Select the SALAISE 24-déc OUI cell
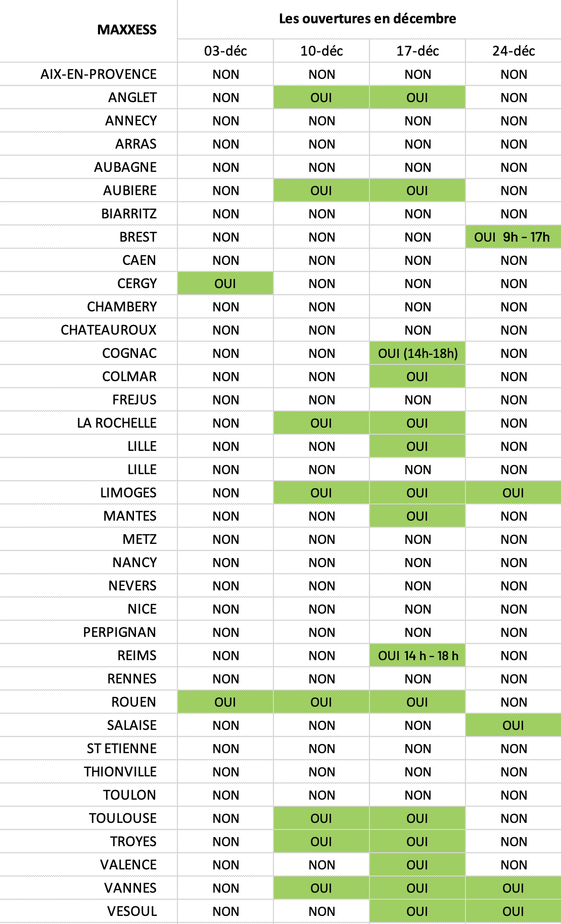Viewport: 561px width, 924px height. (x=513, y=725)
